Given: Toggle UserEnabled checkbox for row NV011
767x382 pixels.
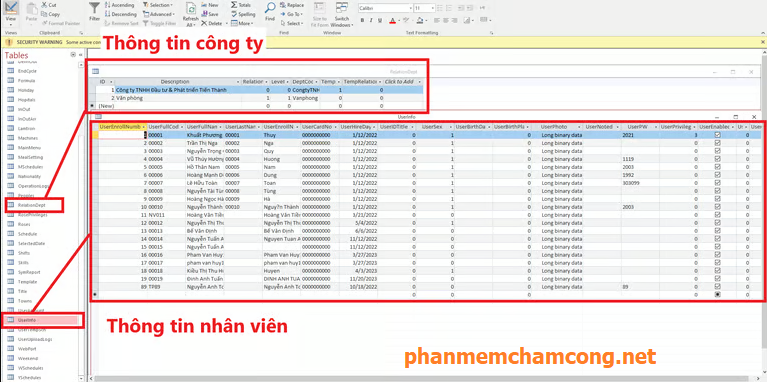Looking at the screenshot, I should [718, 215].
